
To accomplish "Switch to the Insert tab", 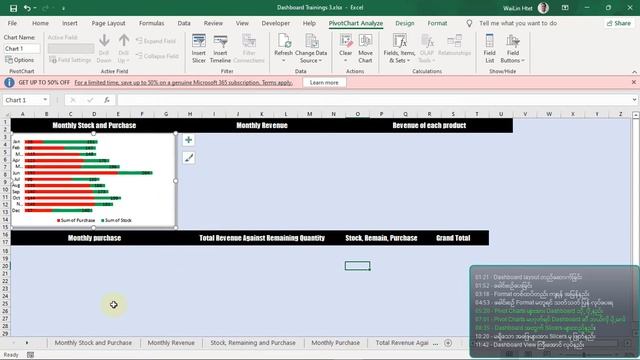I will coord(70,23).
